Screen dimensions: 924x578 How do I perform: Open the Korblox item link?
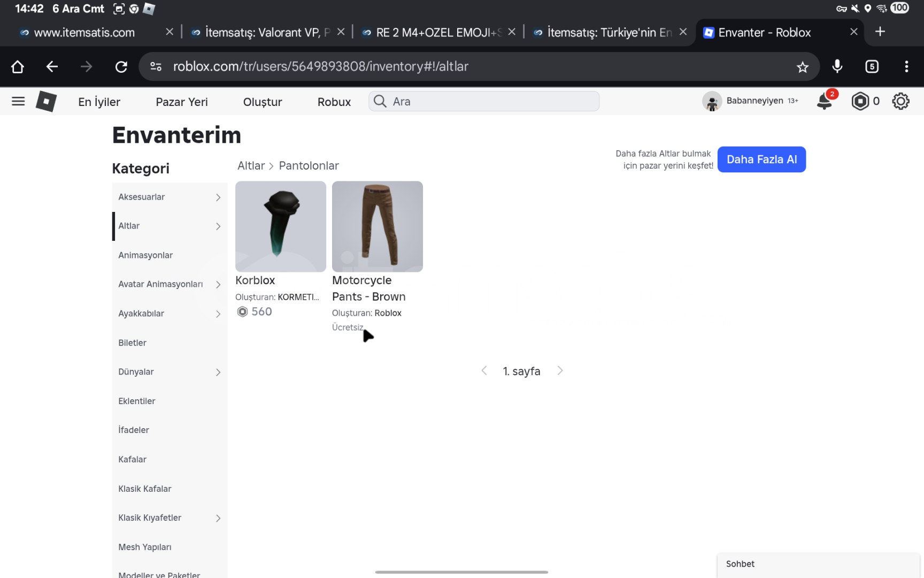click(255, 280)
